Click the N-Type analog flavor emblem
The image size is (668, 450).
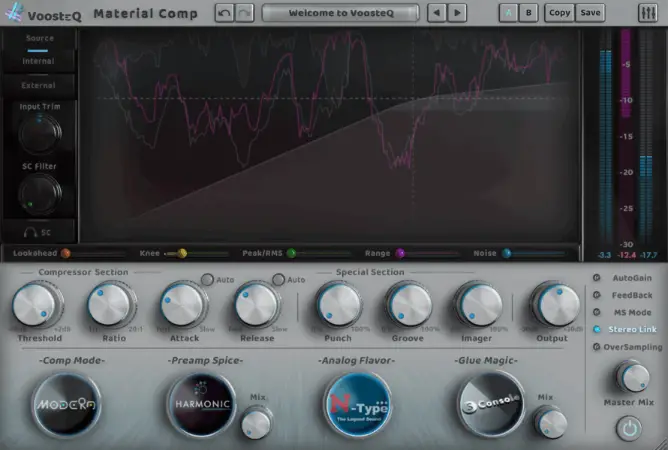coord(357,405)
